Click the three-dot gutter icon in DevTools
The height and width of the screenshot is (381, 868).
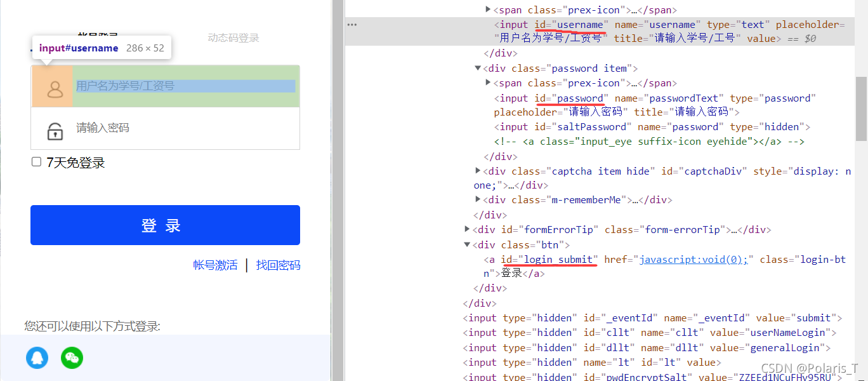(x=352, y=25)
